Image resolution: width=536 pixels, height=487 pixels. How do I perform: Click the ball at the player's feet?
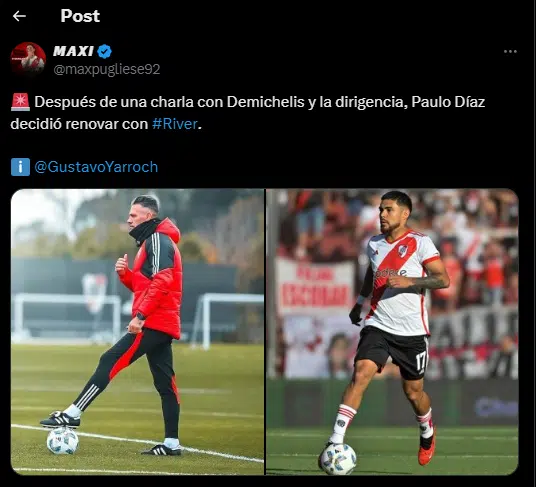[x=338, y=459]
